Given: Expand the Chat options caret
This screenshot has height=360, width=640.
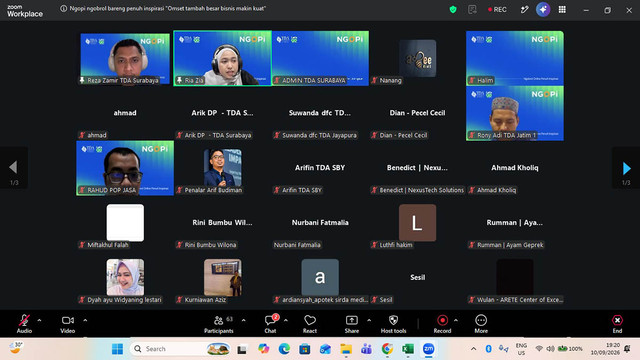Looking at the screenshot, I should coord(286,320).
